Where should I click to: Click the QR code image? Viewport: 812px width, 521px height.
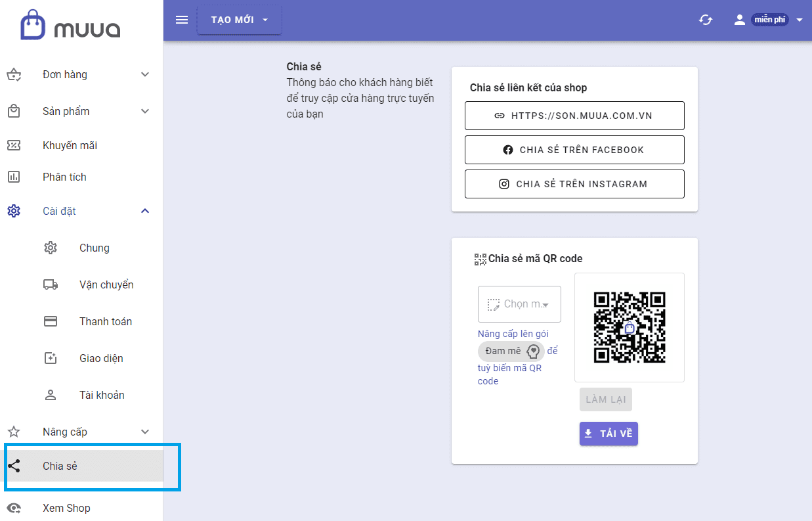coord(630,327)
